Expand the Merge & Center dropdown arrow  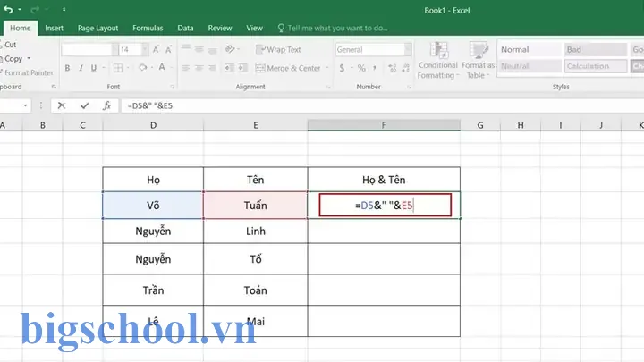[327, 68]
